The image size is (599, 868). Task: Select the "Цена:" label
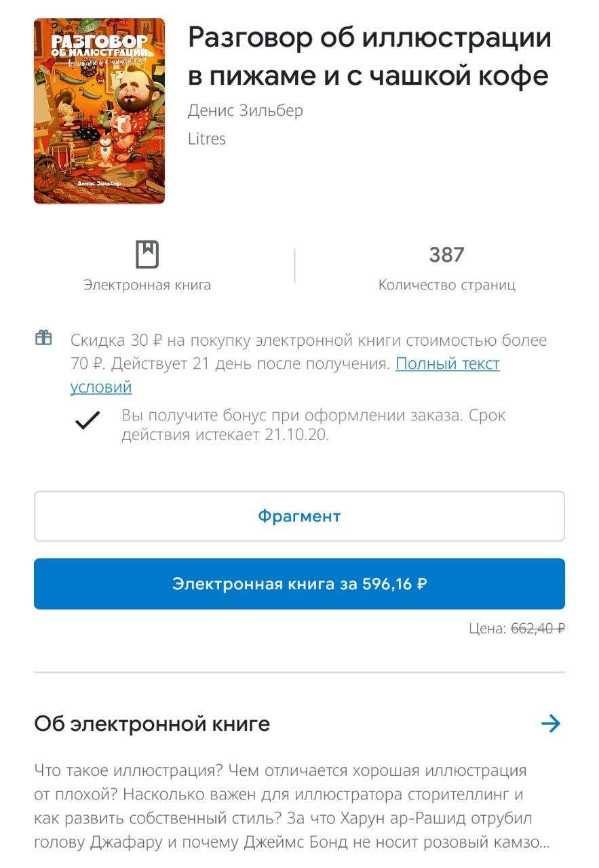pyautogui.click(x=487, y=629)
